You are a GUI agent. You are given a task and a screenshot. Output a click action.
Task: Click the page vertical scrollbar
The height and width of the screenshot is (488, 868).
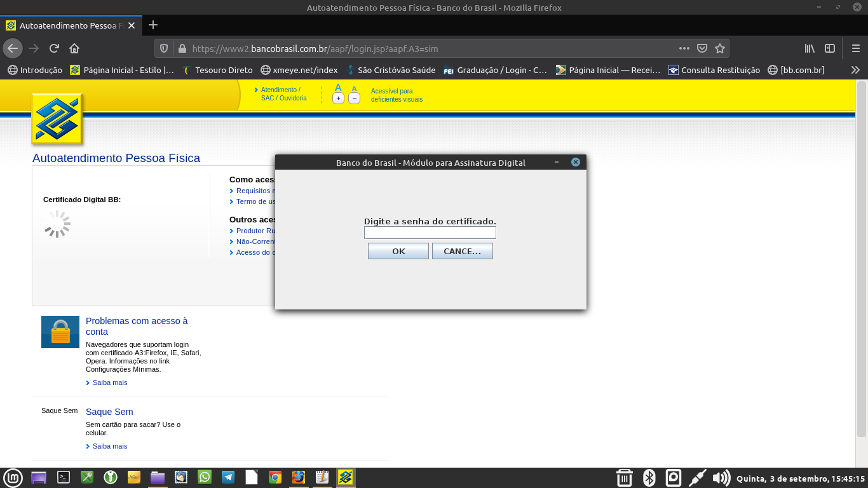click(x=861, y=259)
